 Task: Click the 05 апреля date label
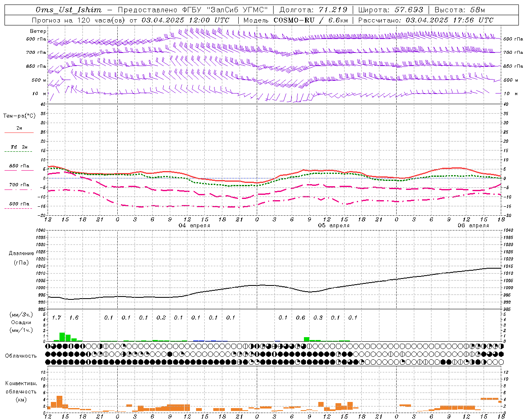334,226
